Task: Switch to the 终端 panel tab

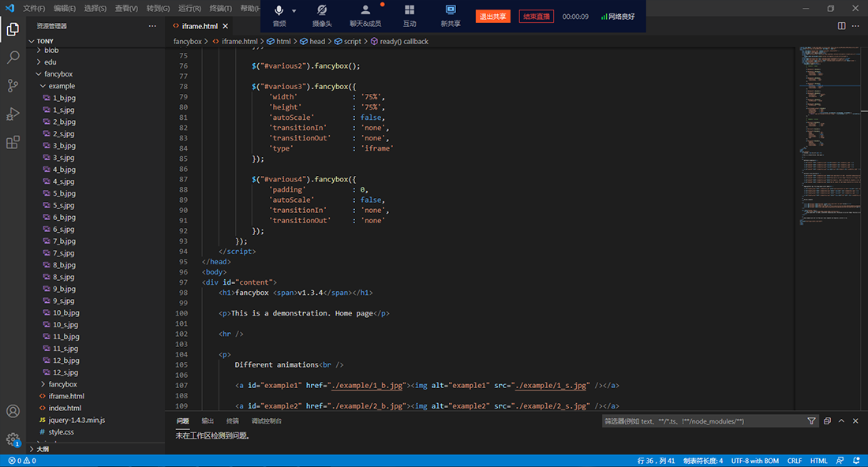Action: [232, 421]
